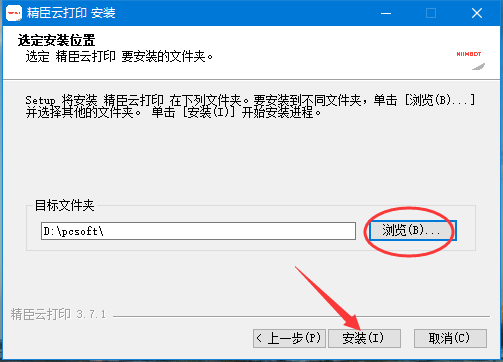Minimize the installer window
This screenshot has width=503, height=362.
386,13
